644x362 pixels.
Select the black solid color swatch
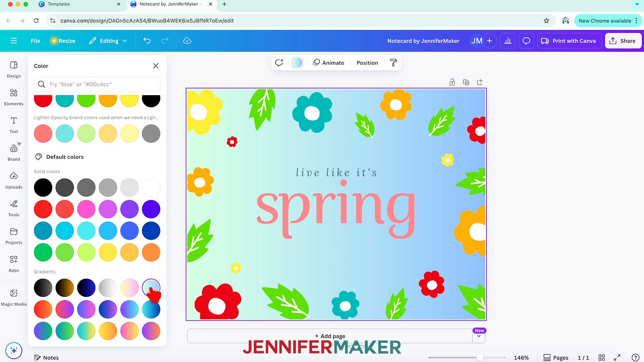point(43,188)
